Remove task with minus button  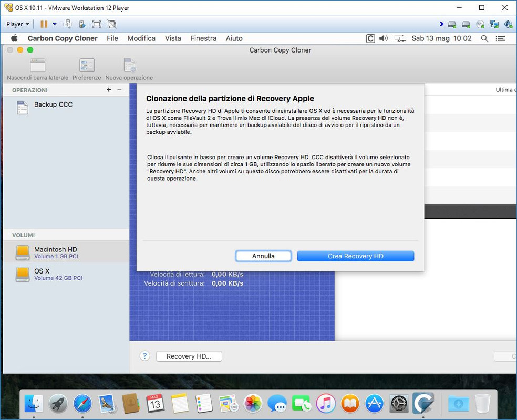(119, 90)
